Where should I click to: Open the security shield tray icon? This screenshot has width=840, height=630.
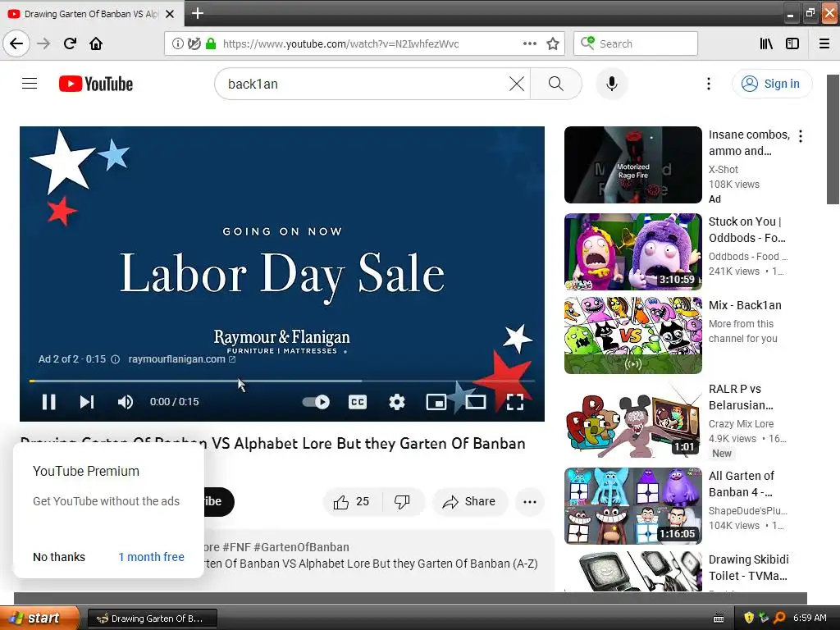pyautogui.click(x=749, y=618)
